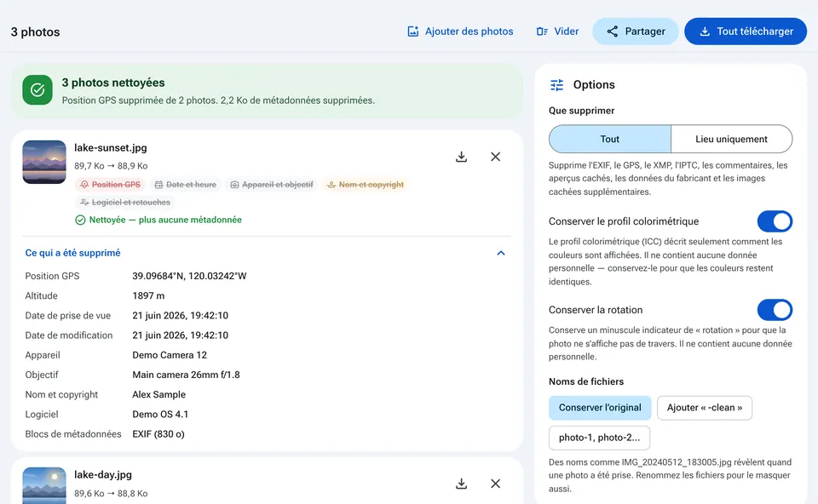Screen dimensions: 818x504
Task: Click the Demo OS 4.1 value
Action: 160,415
